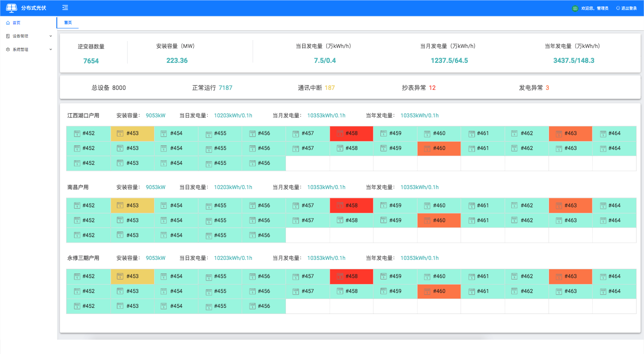The image size is (644, 354).
Task: Click inverter icon in yellow #453 of 南昌户用
Action: 120,206
